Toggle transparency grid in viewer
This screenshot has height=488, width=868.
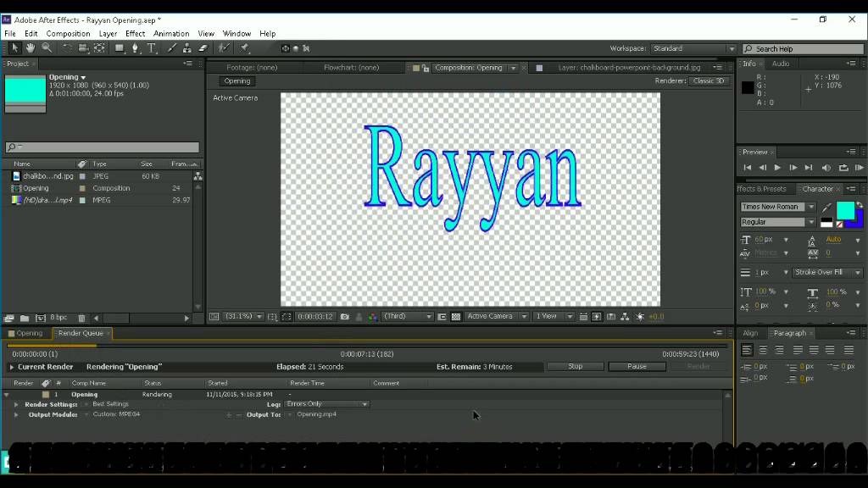[456, 317]
